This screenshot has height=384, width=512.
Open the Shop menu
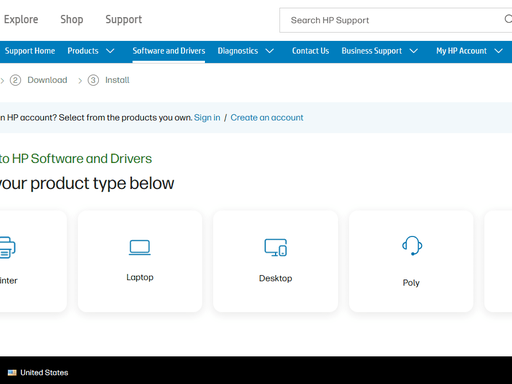click(x=72, y=19)
